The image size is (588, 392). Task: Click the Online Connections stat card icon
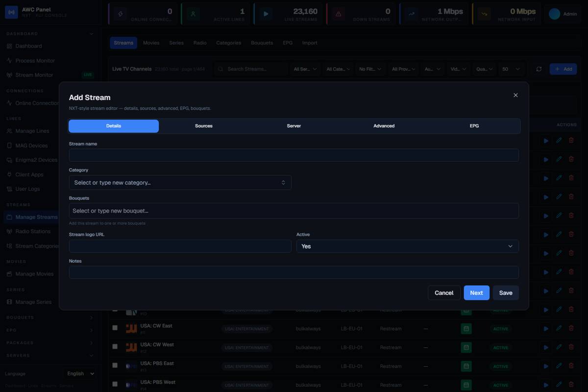pyautogui.click(x=121, y=14)
